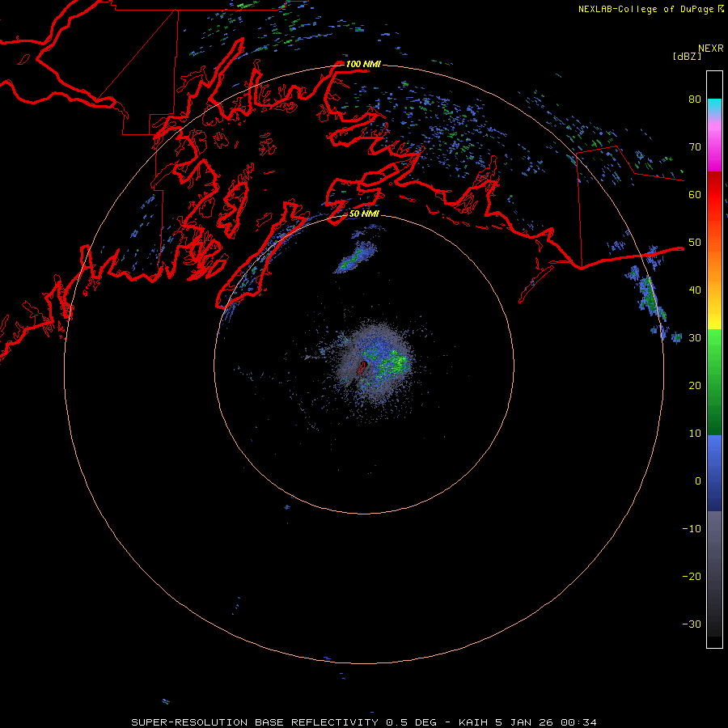Click the '[dBZ]' legend unit label
The width and height of the screenshot is (728, 728).
point(687,56)
